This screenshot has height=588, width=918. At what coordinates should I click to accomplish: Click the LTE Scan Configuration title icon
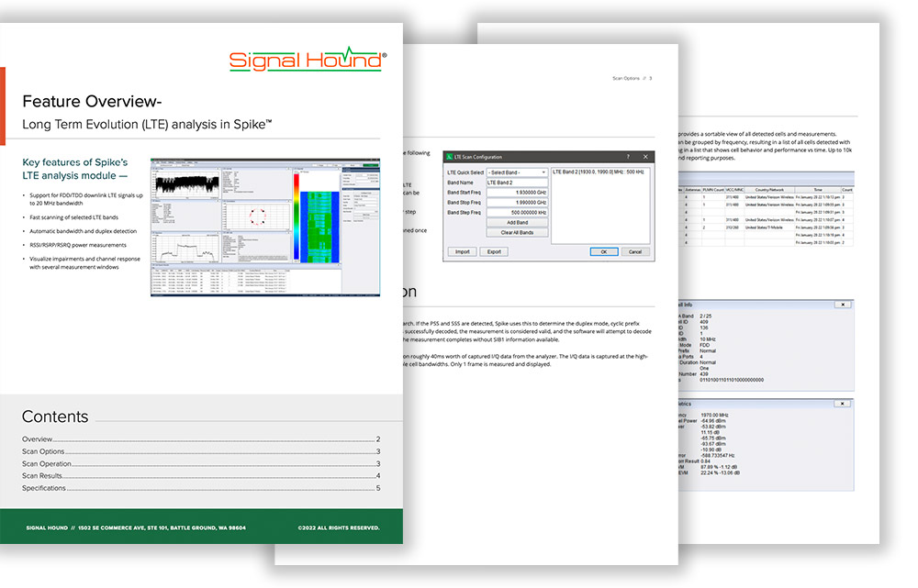450,157
